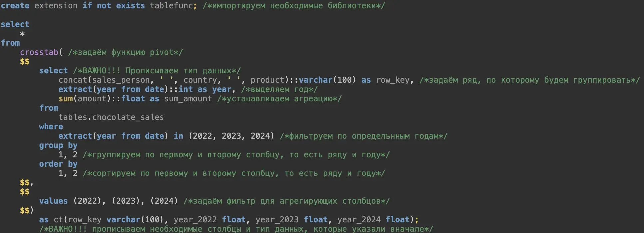Click "row_key," alias after varchar cast
The image size is (644, 233).
pos(395,80)
